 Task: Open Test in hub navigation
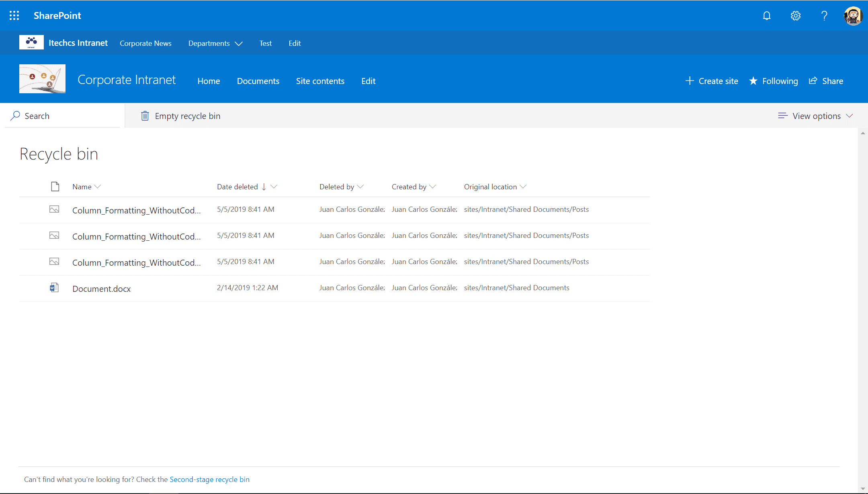(x=266, y=43)
